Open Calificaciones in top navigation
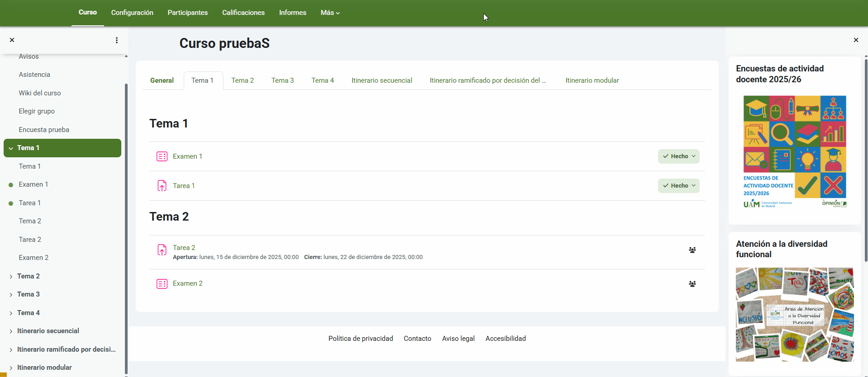 (x=243, y=13)
